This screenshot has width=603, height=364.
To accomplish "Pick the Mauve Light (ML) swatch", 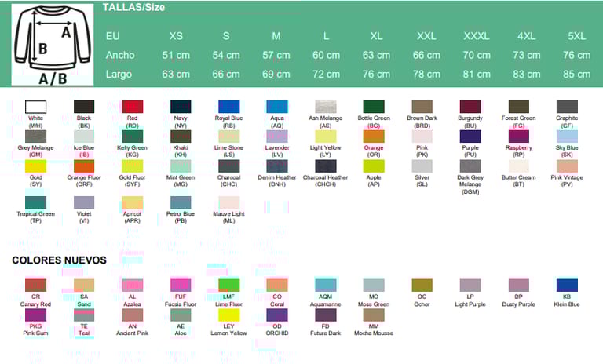I will coord(228,202).
